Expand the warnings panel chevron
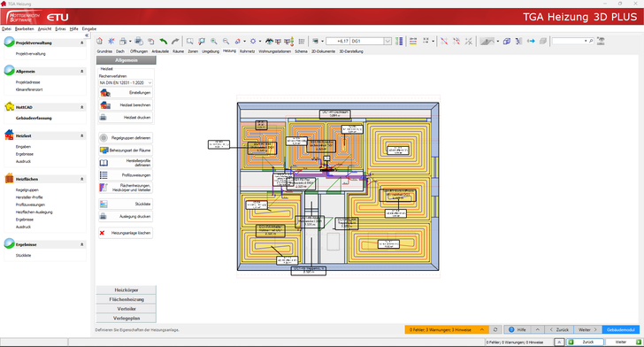The image size is (644, 347). (x=482, y=329)
